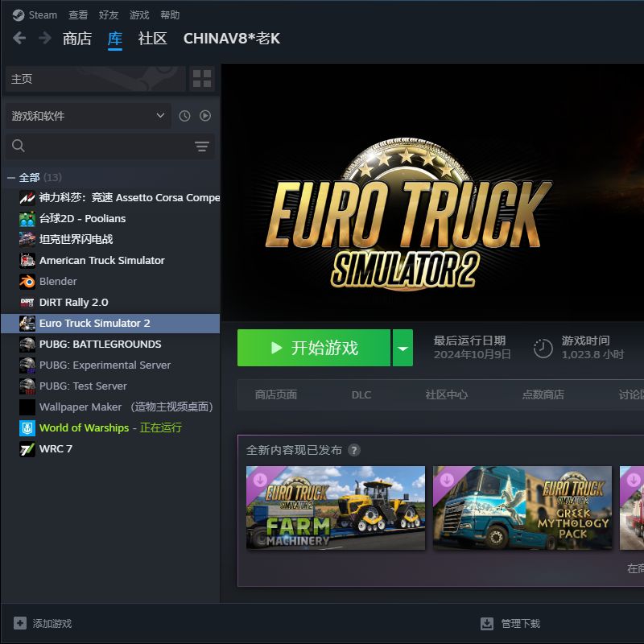The height and width of the screenshot is (644, 644).
Task: Open the CHINAV8*老K profile tab
Action: (232, 39)
